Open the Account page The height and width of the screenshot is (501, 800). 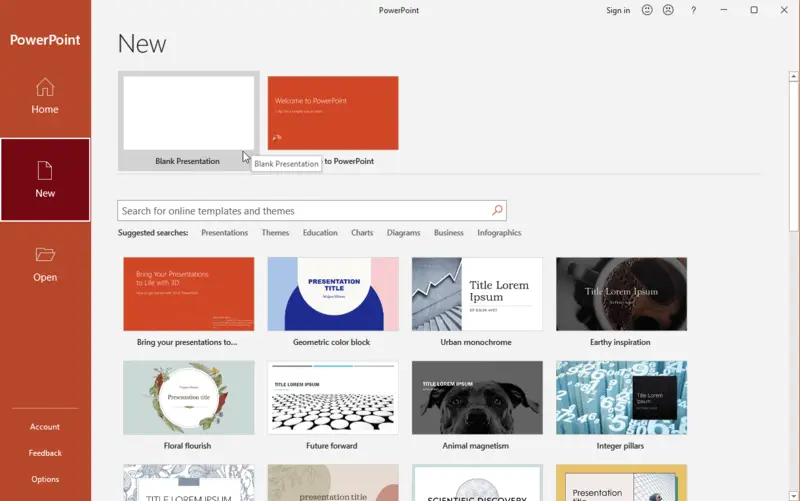pos(45,427)
